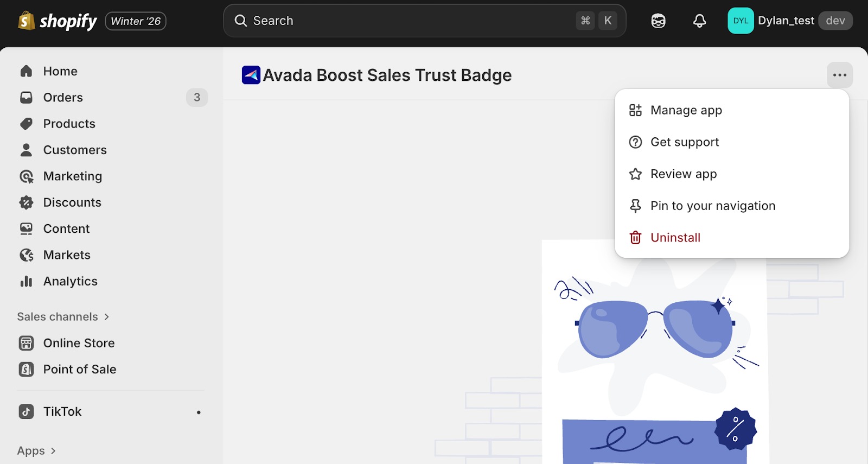The image size is (868, 464).
Task: Click the Winter '26 edition badge
Action: pyautogui.click(x=136, y=21)
